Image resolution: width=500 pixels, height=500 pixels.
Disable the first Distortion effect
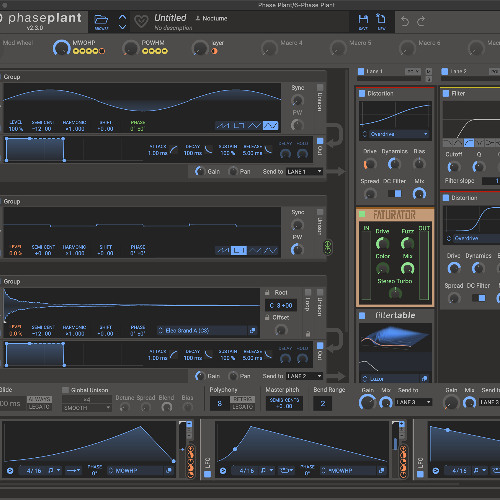pos(362,93)
